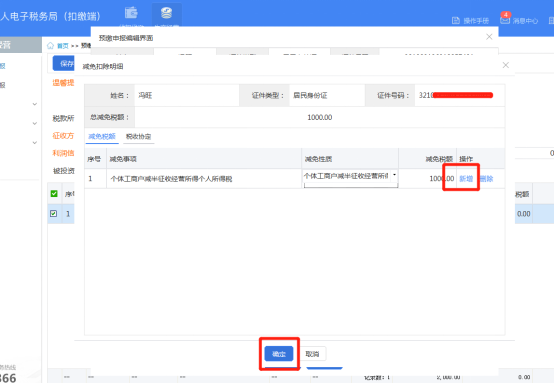Expand the second sidebar chevron
554x384 pixels.
click(35, 124)
